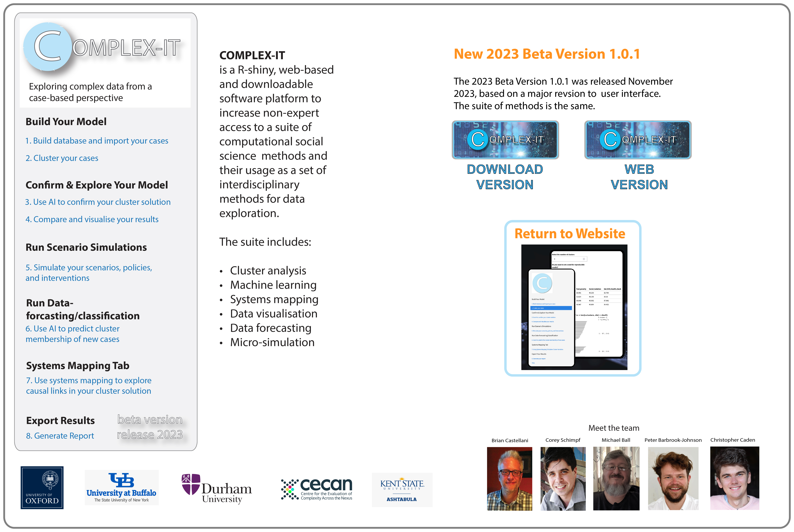The height and width of the screenshot is (532, 794).
Task: Click the bold 'COMPLEX-IT' title above the description
Action: (x=252, y=55)
